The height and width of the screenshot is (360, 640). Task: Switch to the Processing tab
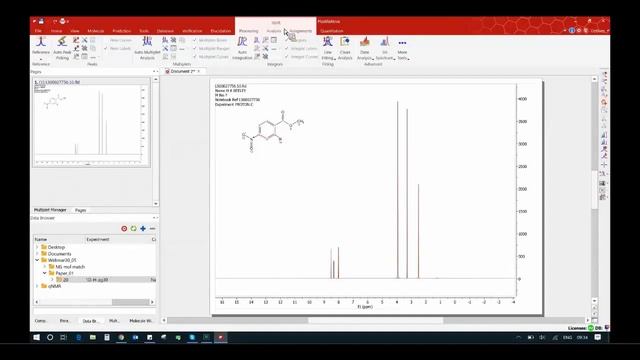pos(249,31)
